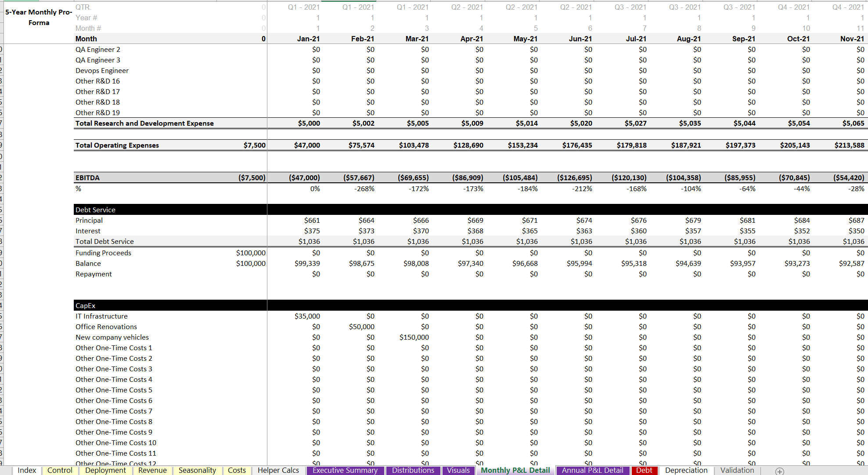Switch to Helper Calcs sheet

coord(277,470)
